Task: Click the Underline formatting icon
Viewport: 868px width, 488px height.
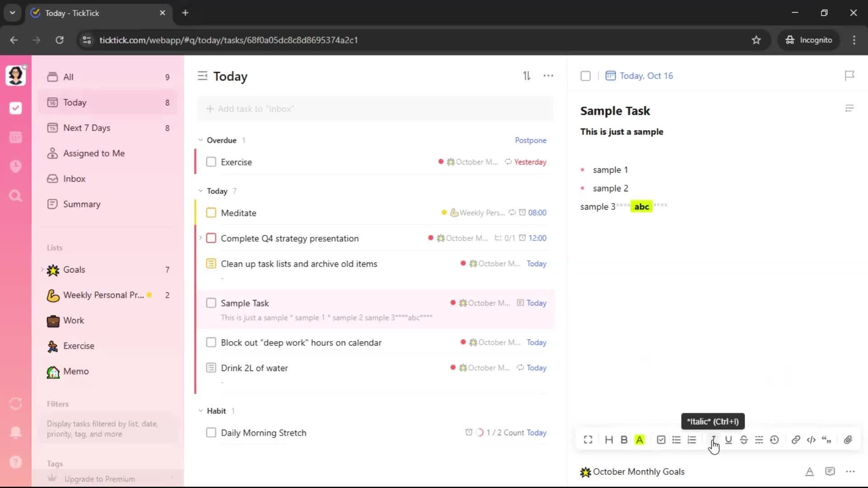Action: 728,440
